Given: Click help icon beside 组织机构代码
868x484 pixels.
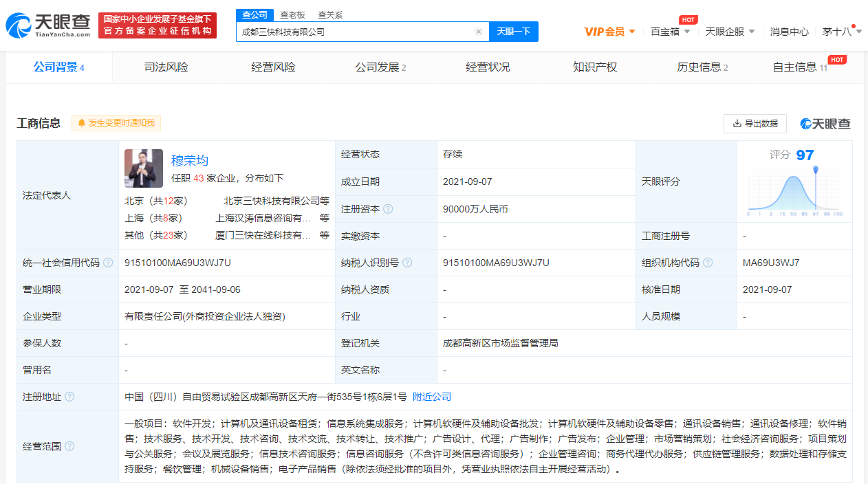Looking at the screenshot, I should pyautogui.click(x=708, y=263).
